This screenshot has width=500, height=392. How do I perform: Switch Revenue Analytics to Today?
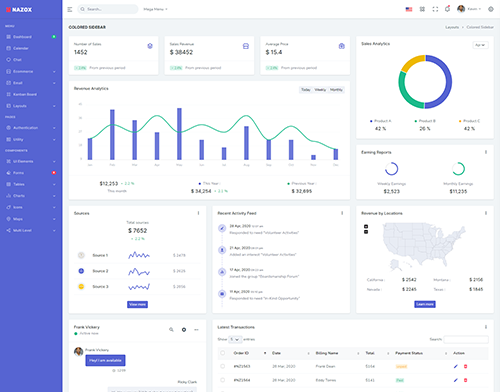[306, 90]
